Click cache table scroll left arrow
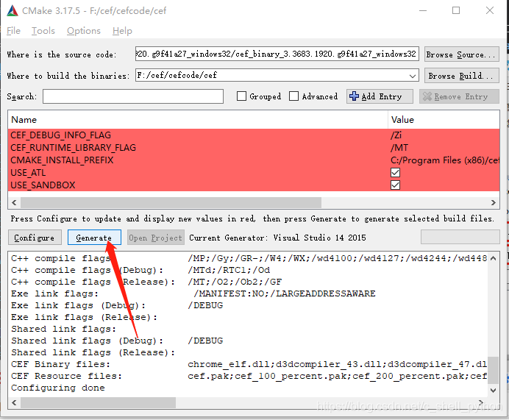Screen dimensions: 509x420 [14, 202]
